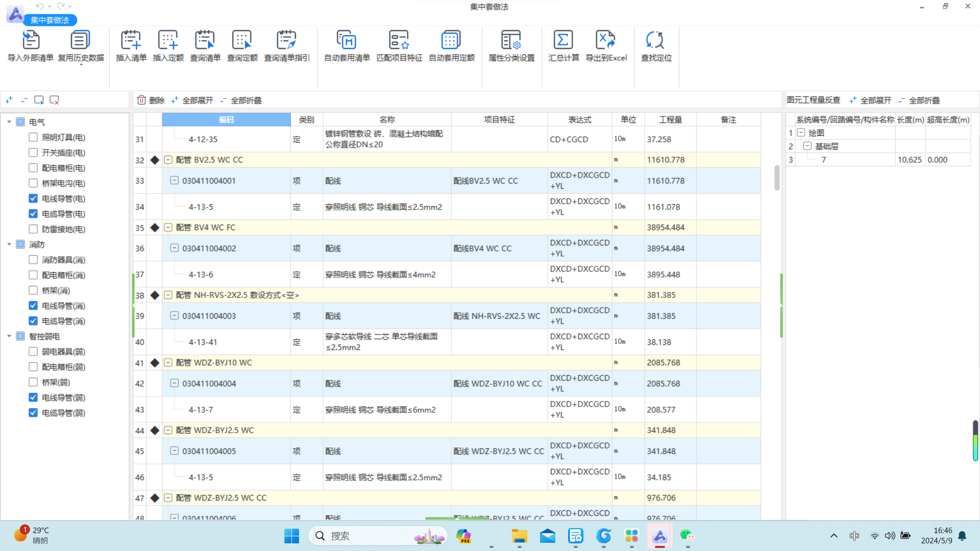980x551 pixels.
Task: Open 属性分类设置 settings
Action: [x=511, y=40]
